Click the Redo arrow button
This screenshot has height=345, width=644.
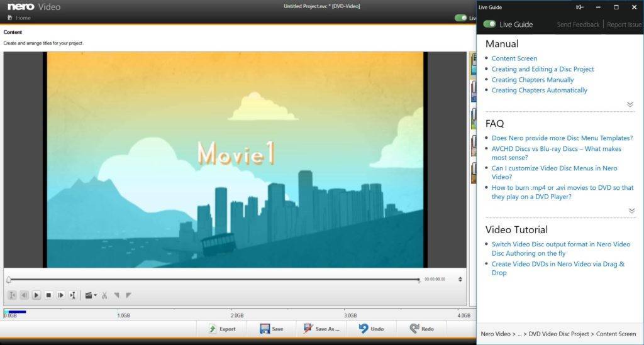[421, 329]
